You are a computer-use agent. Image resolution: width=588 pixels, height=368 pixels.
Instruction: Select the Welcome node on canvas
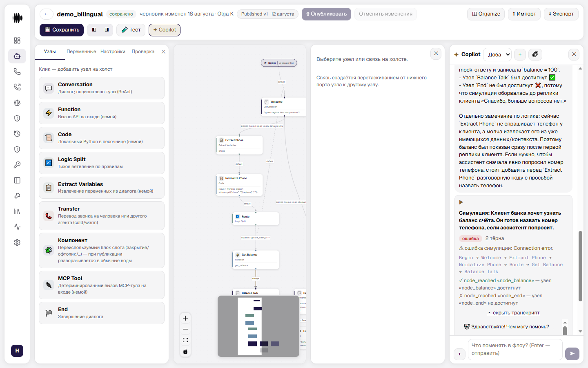pyautogui.click(x=284, y=107)
